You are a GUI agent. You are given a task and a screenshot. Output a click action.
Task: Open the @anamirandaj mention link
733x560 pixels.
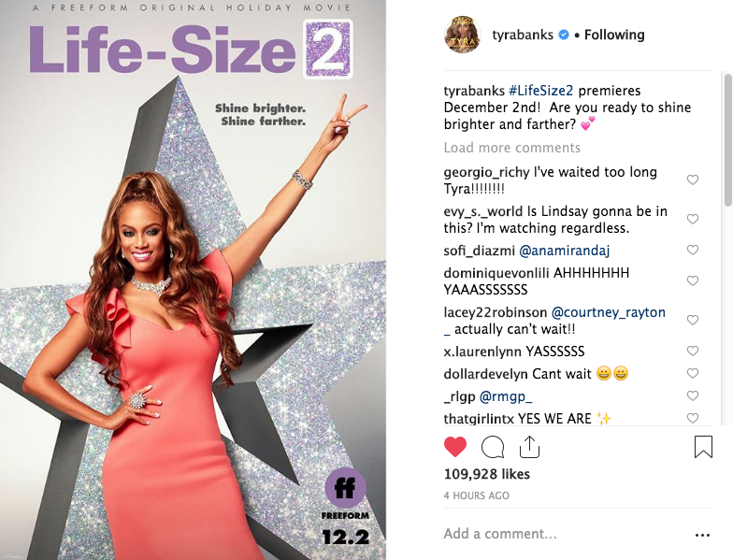[x=565, y=251]
